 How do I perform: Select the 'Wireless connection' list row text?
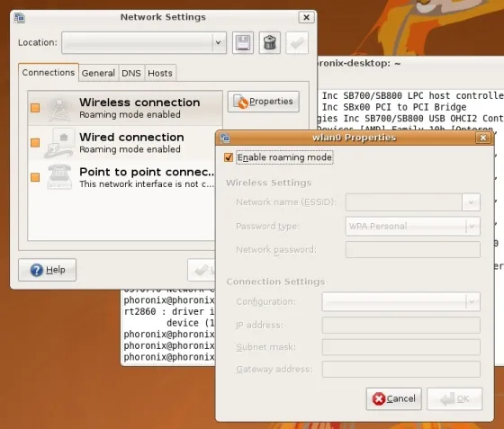coord(139,103)
